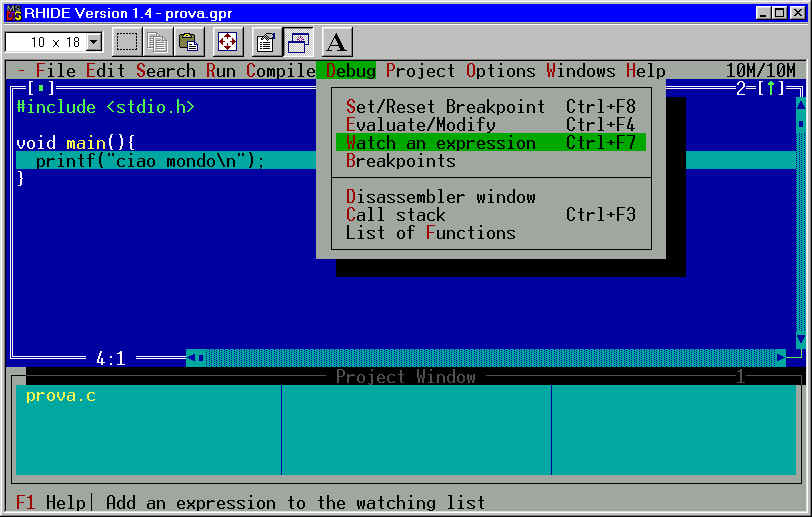812x517 pixels.
Task: Click the Mark selection toolbar icon
Action: tap(127, 42)
